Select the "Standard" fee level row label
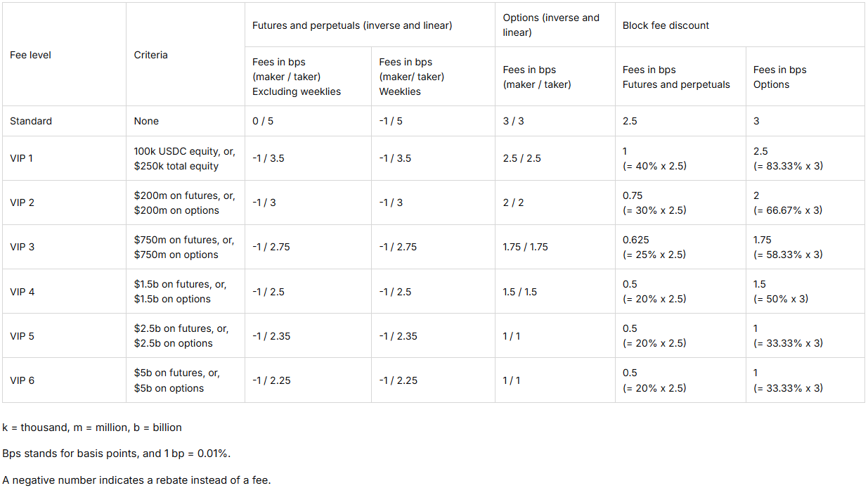The width and height of the screenshot is (868, 488). [31, 121]
